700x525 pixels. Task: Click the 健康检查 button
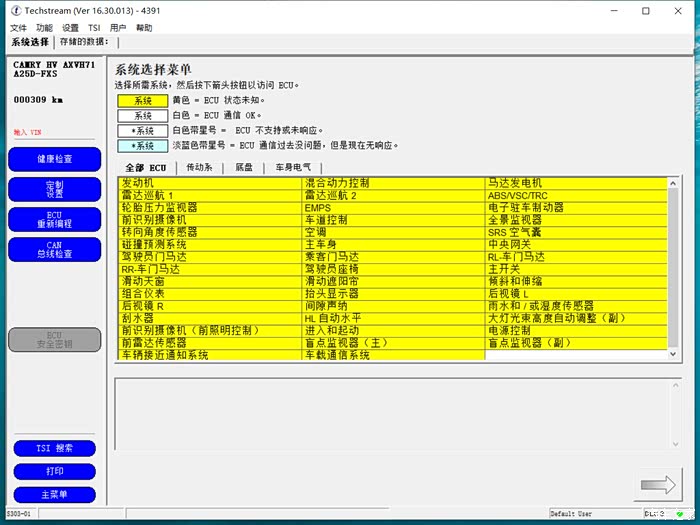[x=55, y=159]
